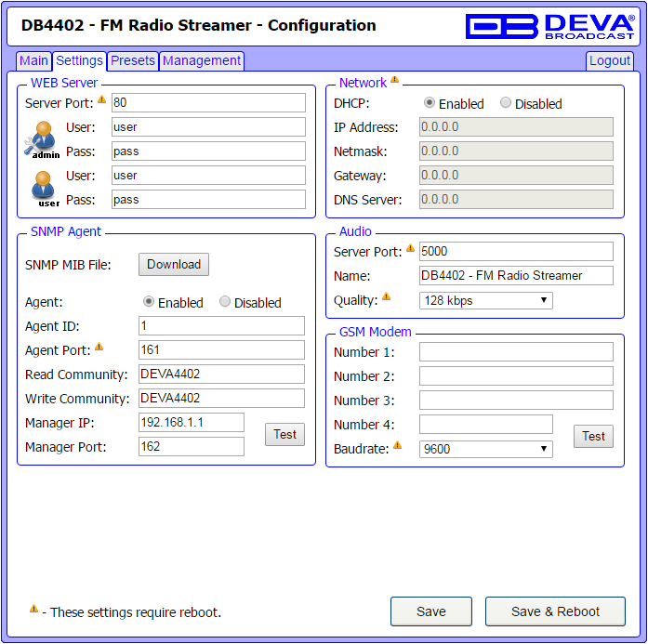Open the Presets tab
Image resolution: width=648 pixels, height=644 pixels.
[x=133, y=60]
